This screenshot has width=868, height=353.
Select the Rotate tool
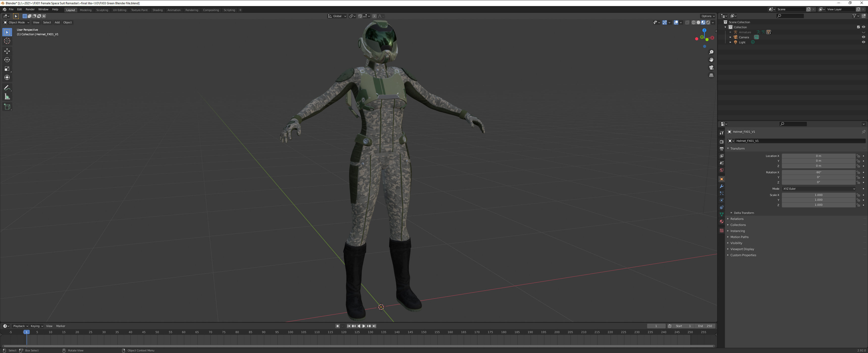pyautogui.click(x=7, y=60)
